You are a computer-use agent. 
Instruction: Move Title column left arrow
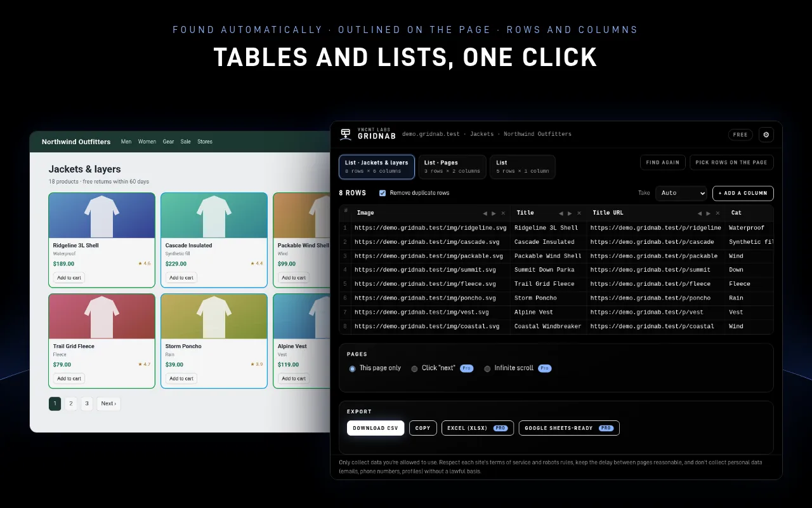[x=561, y=213]
